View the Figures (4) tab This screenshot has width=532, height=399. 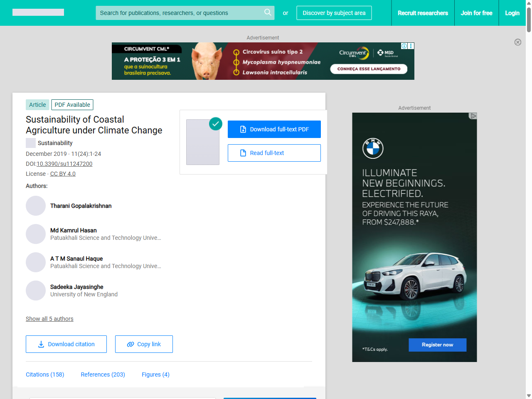click(155, 374)
